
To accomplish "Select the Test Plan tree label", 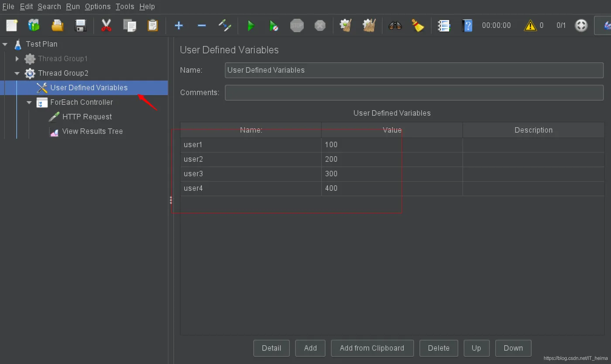I will (41, 44).
